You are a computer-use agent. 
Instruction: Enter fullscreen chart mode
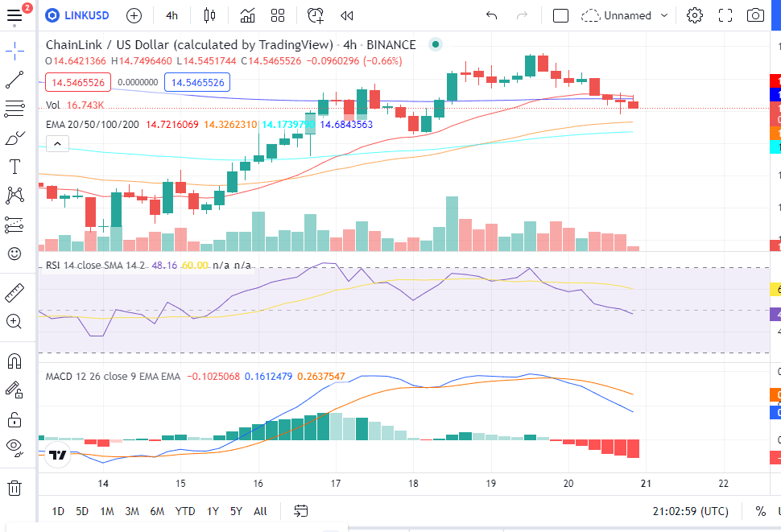coord(725,16)
